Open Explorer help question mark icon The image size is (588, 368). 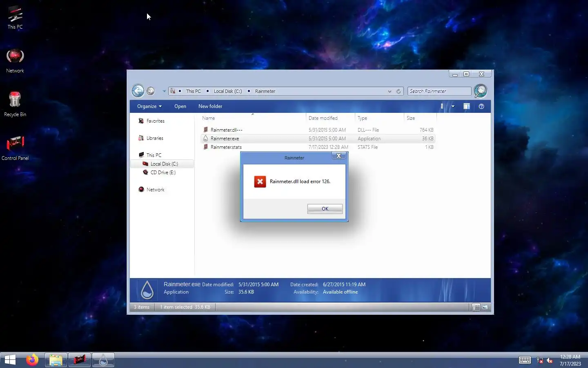[481, 106]
